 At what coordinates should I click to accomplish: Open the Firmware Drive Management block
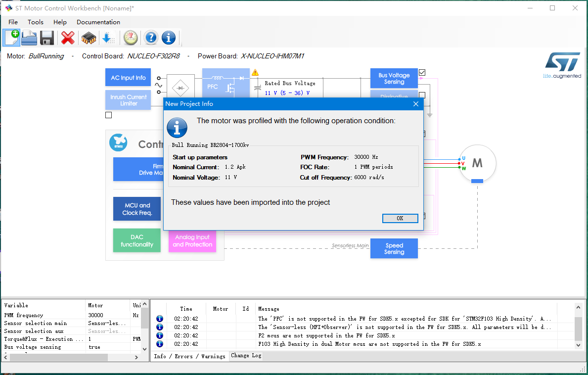pyautogui.click(x=138, y=170)
